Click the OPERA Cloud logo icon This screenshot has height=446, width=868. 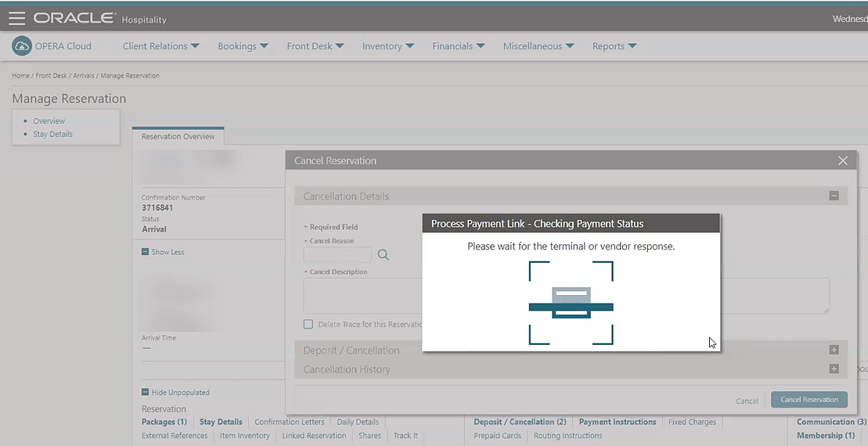click(x=22, y=46)
